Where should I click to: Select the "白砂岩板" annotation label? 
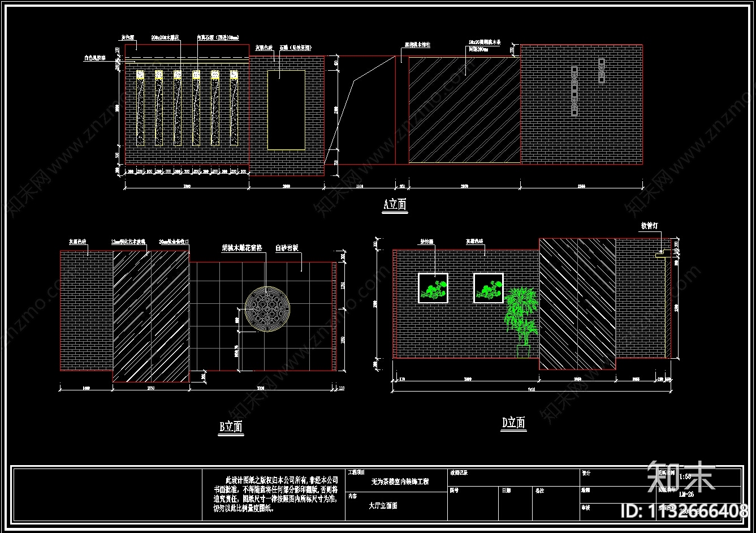286,248
